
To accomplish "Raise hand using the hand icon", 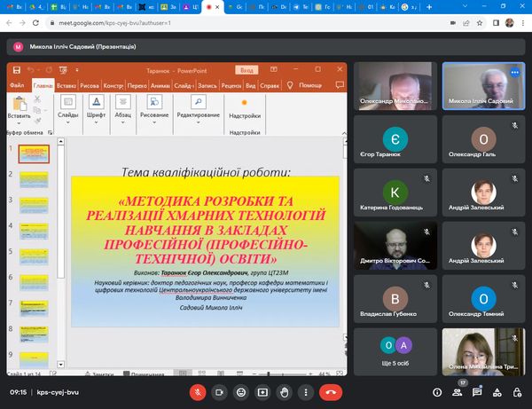I will [285, 390].
